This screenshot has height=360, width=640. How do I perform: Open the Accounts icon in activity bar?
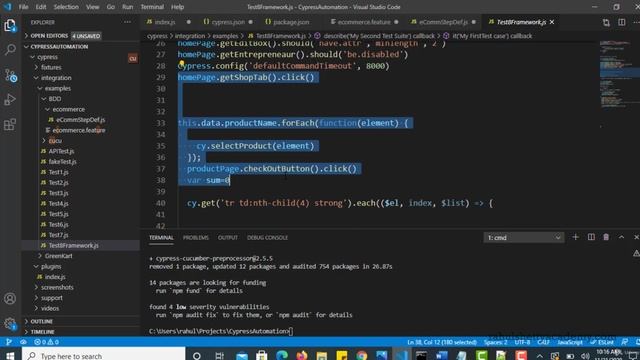(x=10, y=298)
